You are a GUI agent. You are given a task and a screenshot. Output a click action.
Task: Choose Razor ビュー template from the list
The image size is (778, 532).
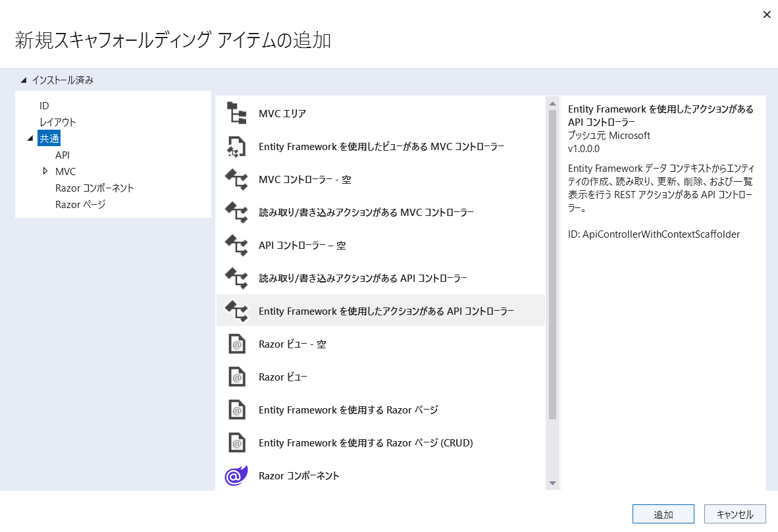tap(283, 377)
